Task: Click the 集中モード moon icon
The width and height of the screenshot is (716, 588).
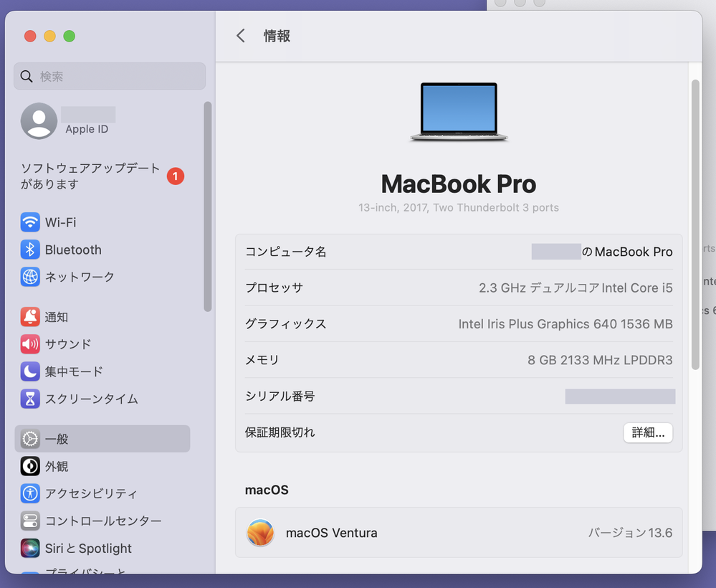Action: [30, 371]
